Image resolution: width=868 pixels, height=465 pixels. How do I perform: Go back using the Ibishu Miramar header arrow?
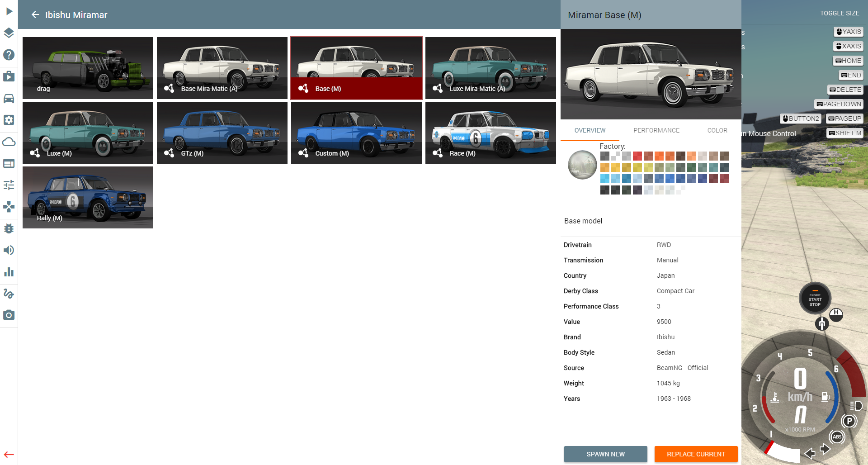(35, 15)
